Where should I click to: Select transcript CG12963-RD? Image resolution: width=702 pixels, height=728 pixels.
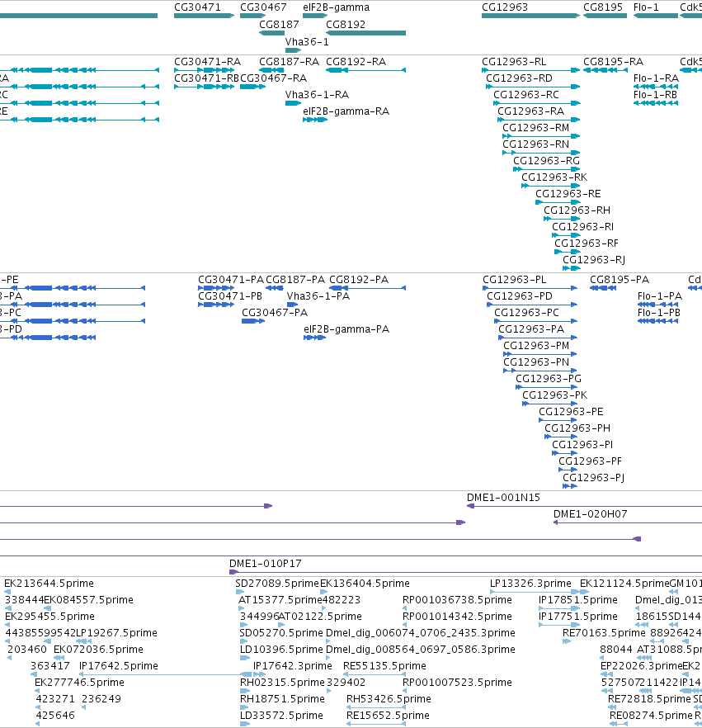point(519,78)
